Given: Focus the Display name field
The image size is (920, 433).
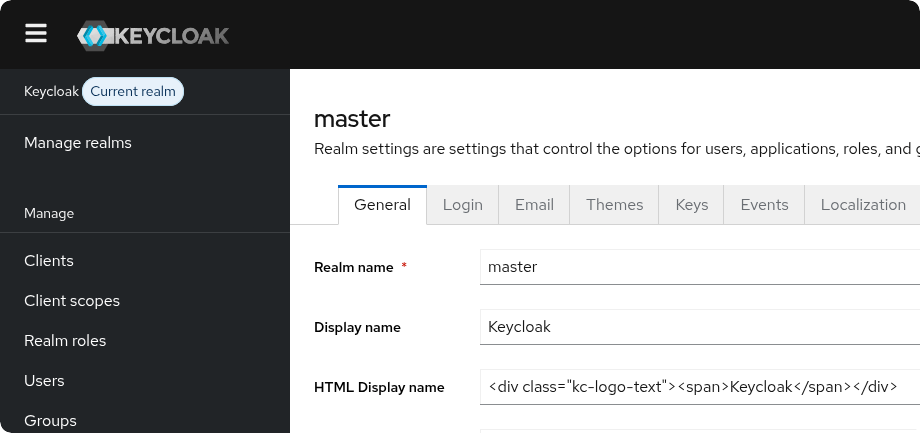Looking at the screenshot, I should pyautogui.click(x=698, y=327).
